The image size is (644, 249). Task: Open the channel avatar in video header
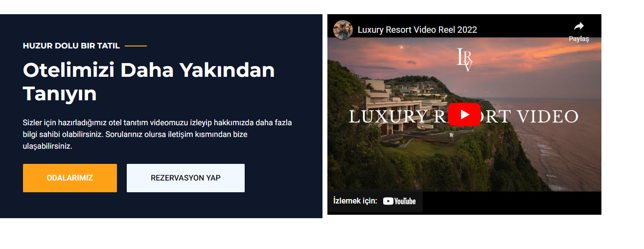(x=343, y=30)
